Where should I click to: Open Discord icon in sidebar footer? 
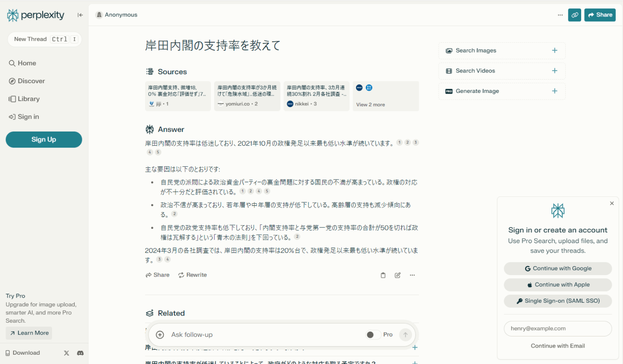tap(81, 353)
